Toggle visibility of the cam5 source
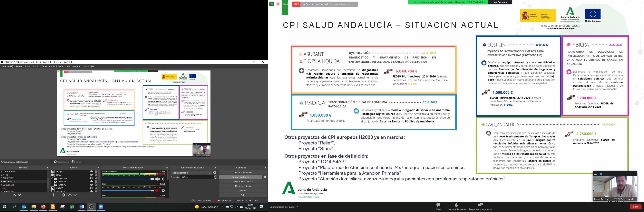This screenshot has height=212, width=644. (x=91, y=175)
